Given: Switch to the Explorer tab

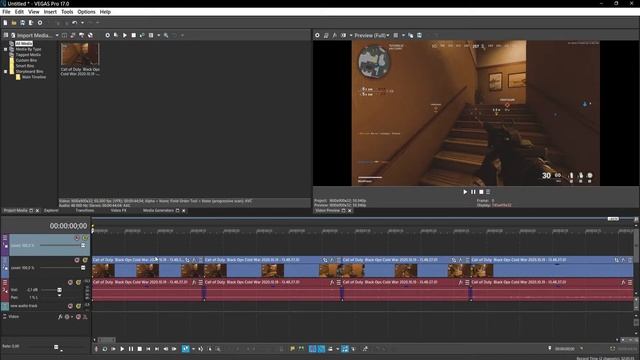Looking at the screenshot, I should [x=51, y=211].
